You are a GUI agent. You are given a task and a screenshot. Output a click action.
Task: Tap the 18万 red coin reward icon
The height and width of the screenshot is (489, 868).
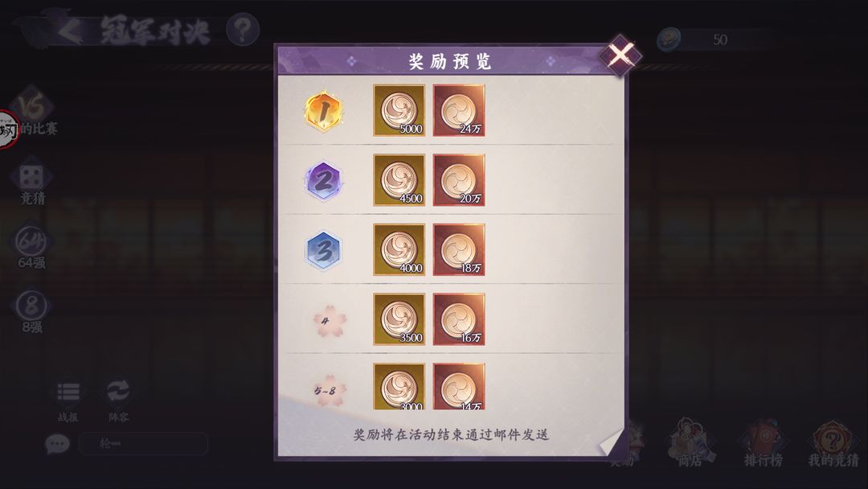[459, 250]
